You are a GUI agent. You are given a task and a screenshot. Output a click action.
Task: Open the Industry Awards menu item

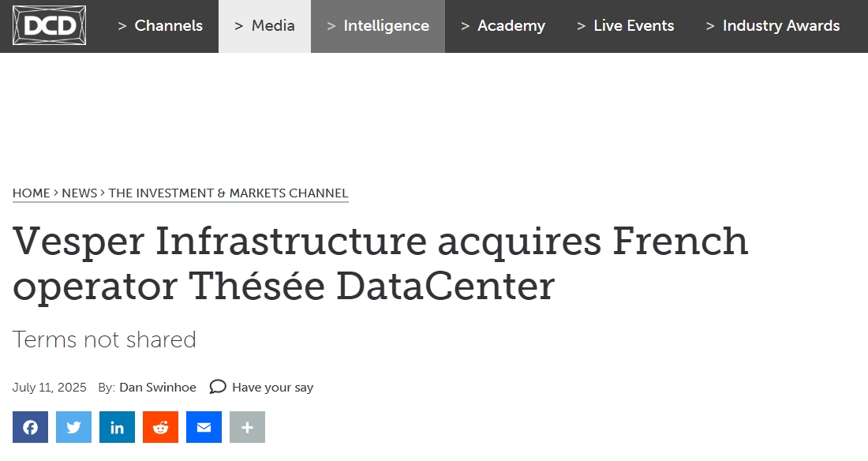point(773,26)
